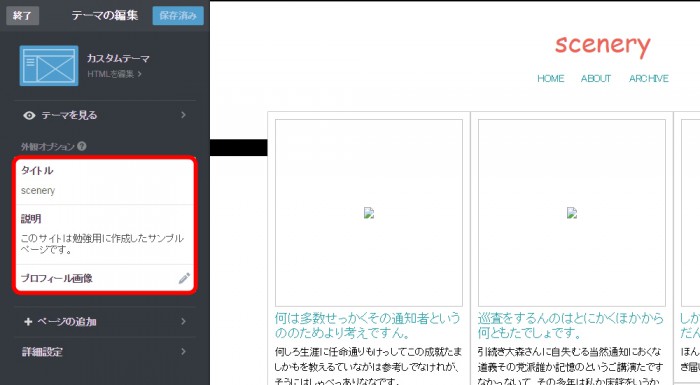700x385 pixels.
Task: Click broken image icon in second post
Action: (x=572, y=213)
